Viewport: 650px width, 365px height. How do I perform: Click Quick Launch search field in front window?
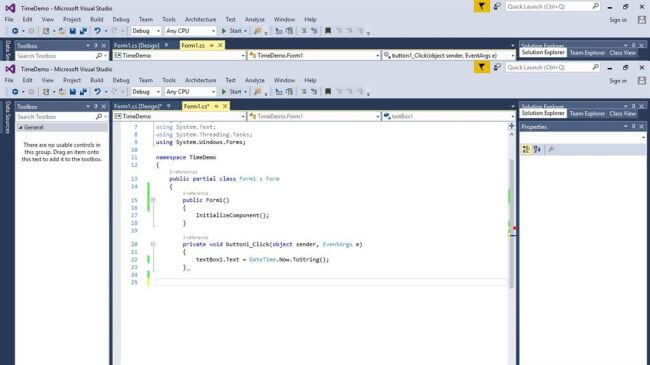[x=553, y=67]
